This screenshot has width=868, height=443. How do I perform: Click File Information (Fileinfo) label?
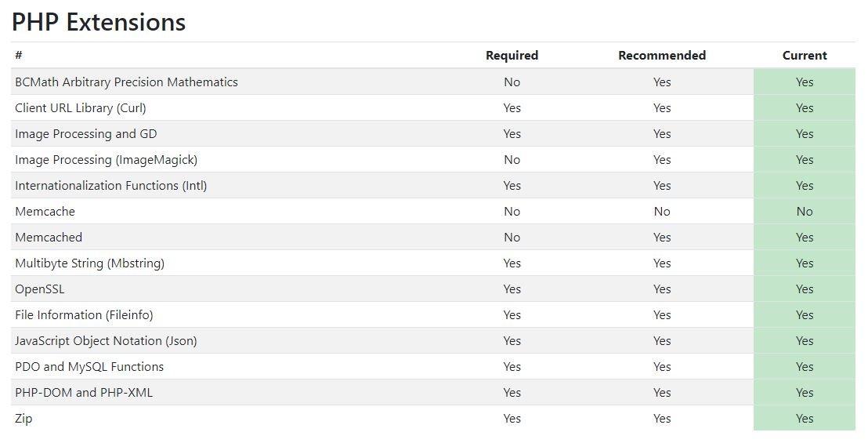(84, 314)
